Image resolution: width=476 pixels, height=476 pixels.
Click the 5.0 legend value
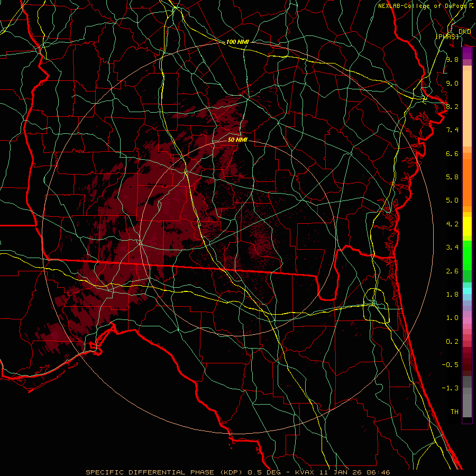(x=452, y=200)
